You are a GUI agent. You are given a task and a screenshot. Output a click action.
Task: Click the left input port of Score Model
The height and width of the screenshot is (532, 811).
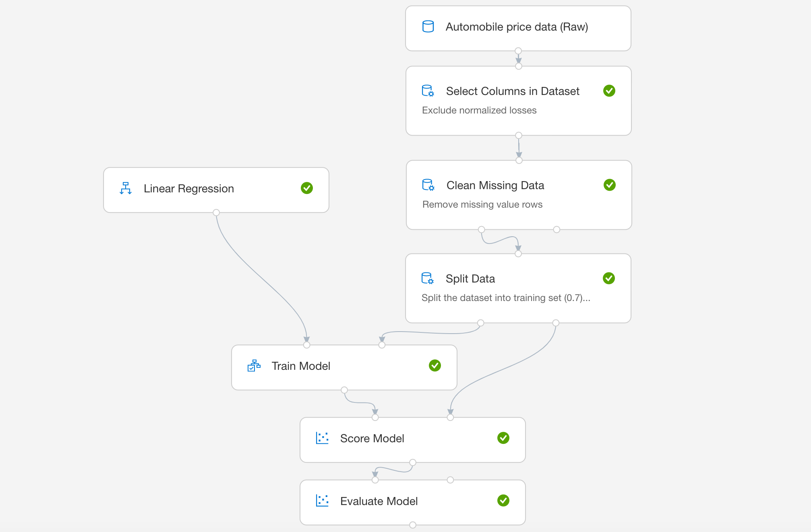[375, 417]
